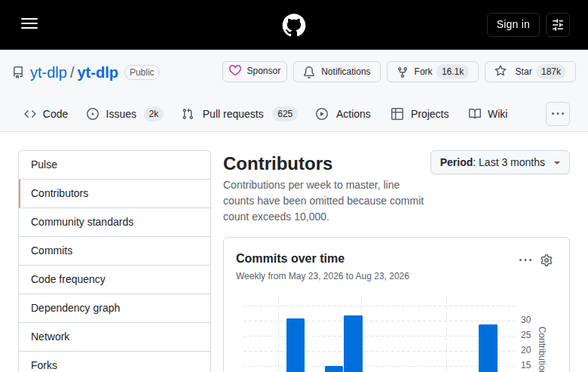Open Code frequency in the sidebar
588x372 pixels.
[115, 279]
